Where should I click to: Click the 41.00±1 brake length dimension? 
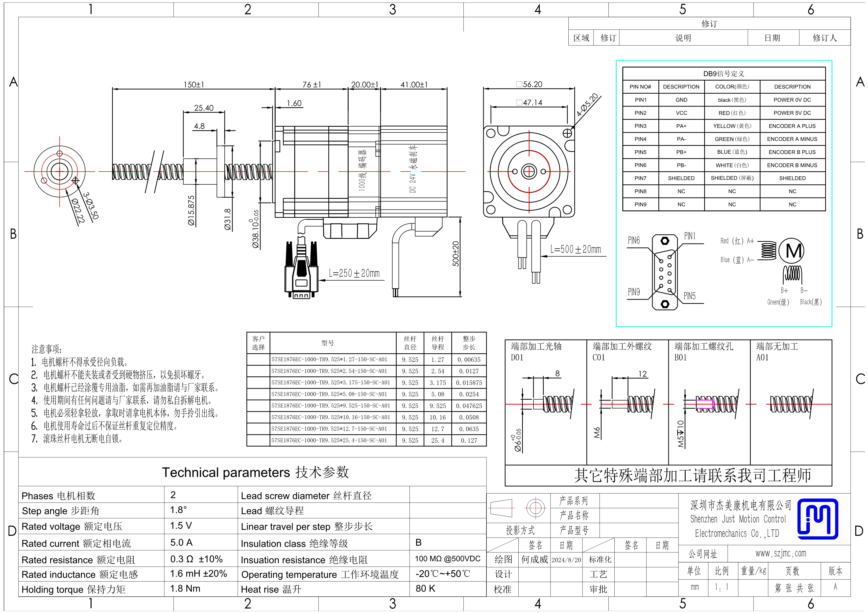pos(414,85)
